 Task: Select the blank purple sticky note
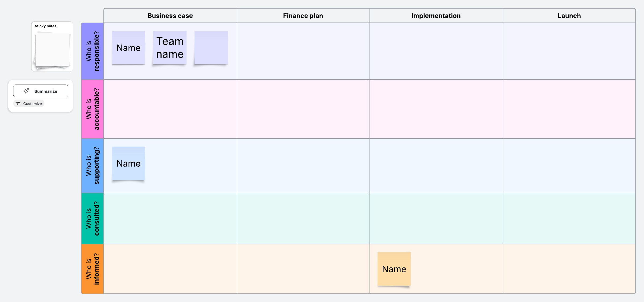click(x=211, y=48)
